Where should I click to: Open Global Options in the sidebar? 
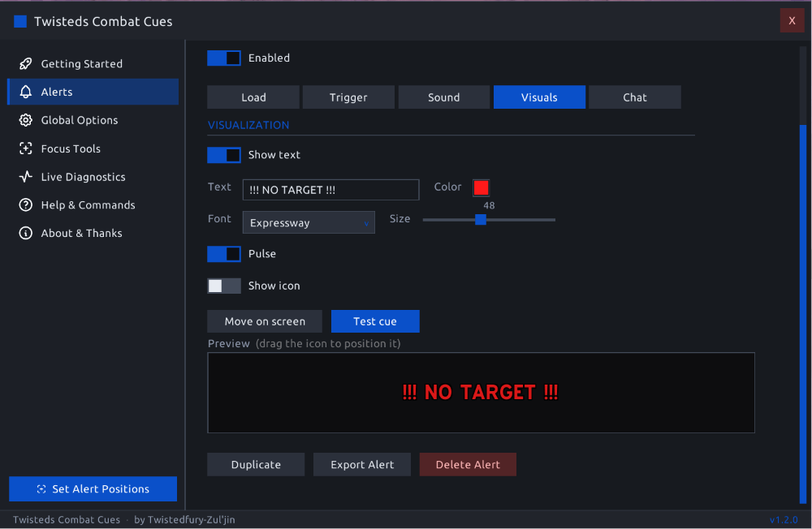pos(93,120)
